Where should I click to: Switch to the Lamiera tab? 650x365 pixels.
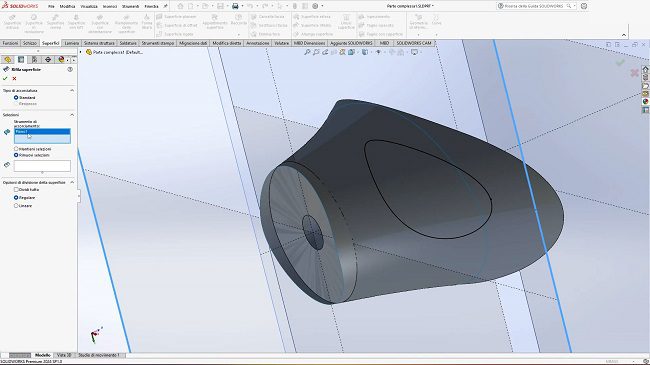point(72,43)
